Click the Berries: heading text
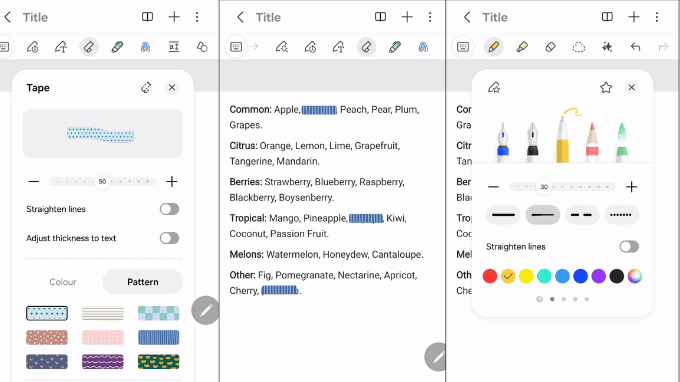The image size is (680, 382). pyautogui.click(x=246, y=182)
